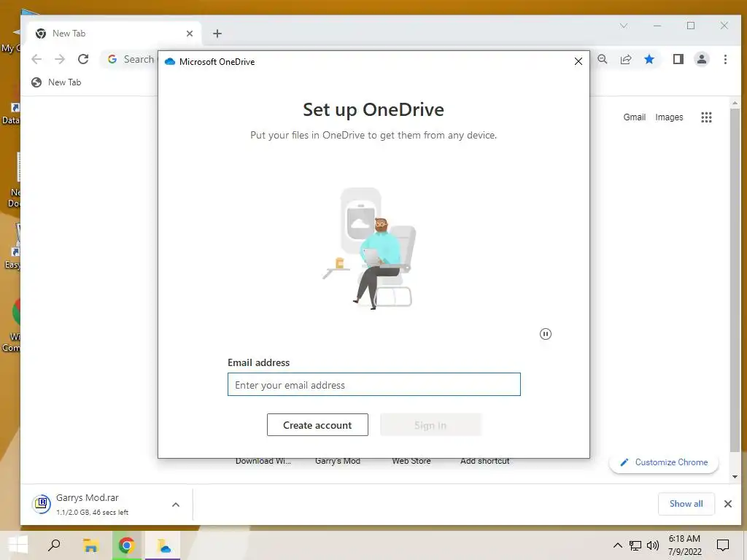Click the Chrome vertical scrollbar
The height and width of the screenshot is (560, 747).
(x=735, y=281)
